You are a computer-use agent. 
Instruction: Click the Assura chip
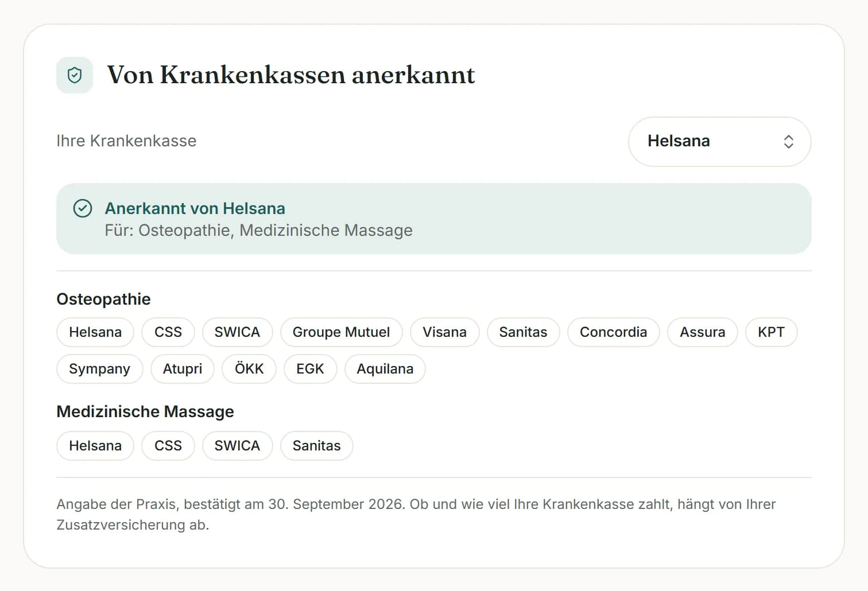tap(702, 332)
